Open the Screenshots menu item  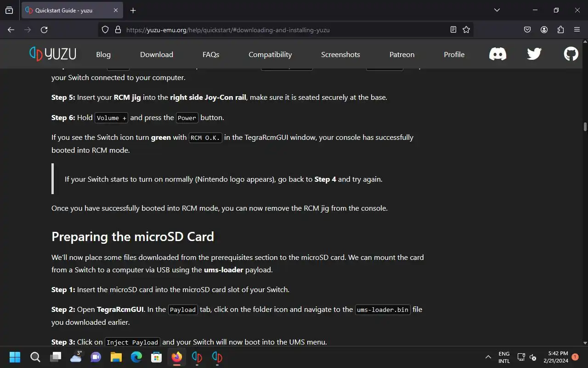coord(340,54)
